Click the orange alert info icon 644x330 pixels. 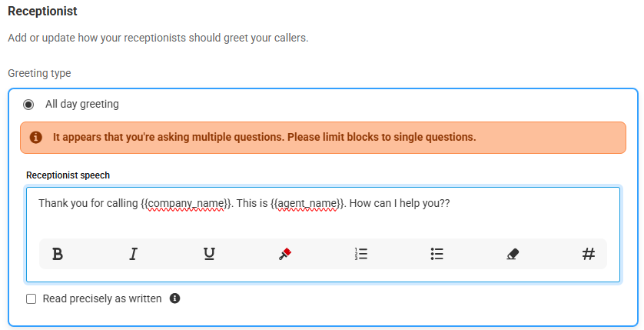coord(35,137)
